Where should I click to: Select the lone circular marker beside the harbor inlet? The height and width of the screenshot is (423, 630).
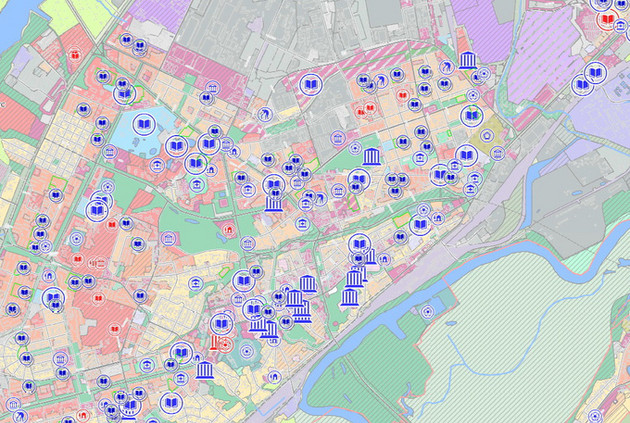(429, 312)
